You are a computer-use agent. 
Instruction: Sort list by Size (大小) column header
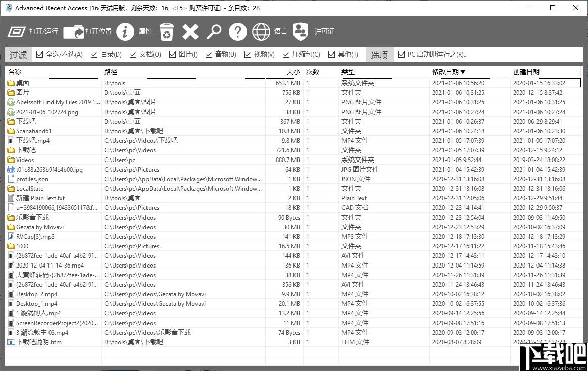click(293, 72)
